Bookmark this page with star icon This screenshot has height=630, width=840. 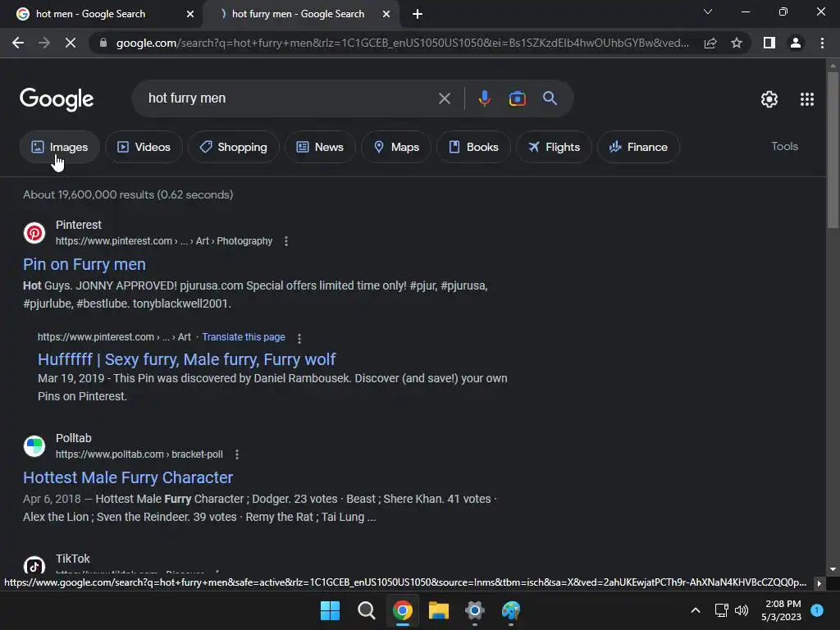[737, 43]
